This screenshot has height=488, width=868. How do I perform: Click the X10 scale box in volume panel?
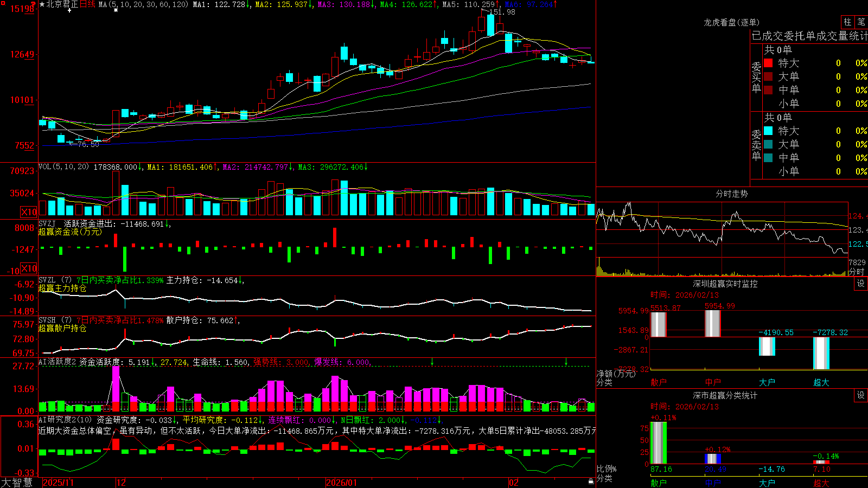click(x=29, y=212)
